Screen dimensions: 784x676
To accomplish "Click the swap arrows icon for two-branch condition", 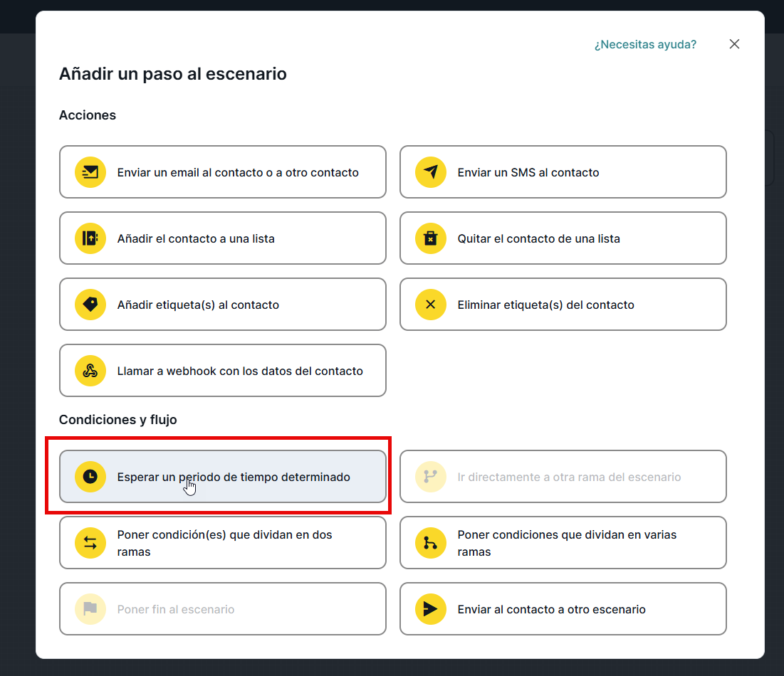I will pos(90,543).
